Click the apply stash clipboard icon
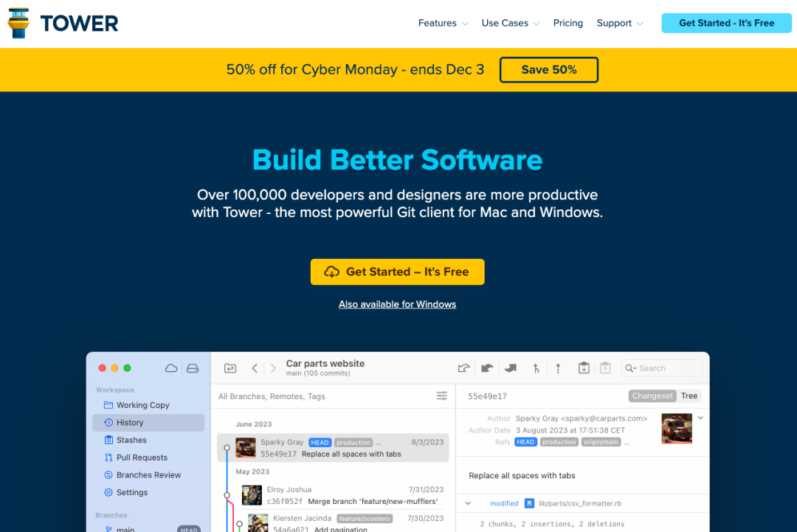 605,367
